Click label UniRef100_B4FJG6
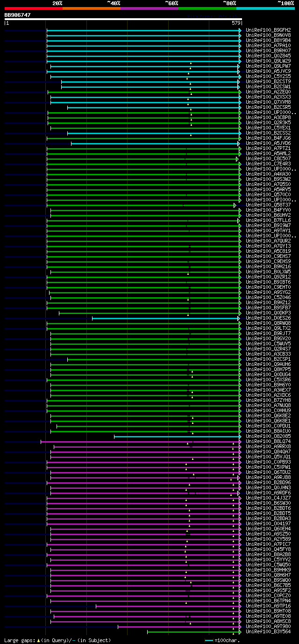Screen dimensions: 299x644 [268, 138]
